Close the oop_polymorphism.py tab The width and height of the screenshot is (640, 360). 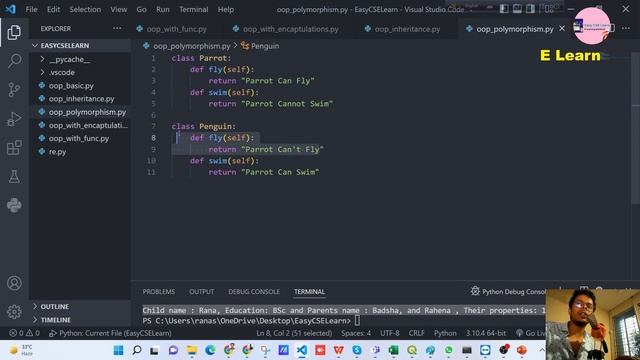(x=562, y=29)
